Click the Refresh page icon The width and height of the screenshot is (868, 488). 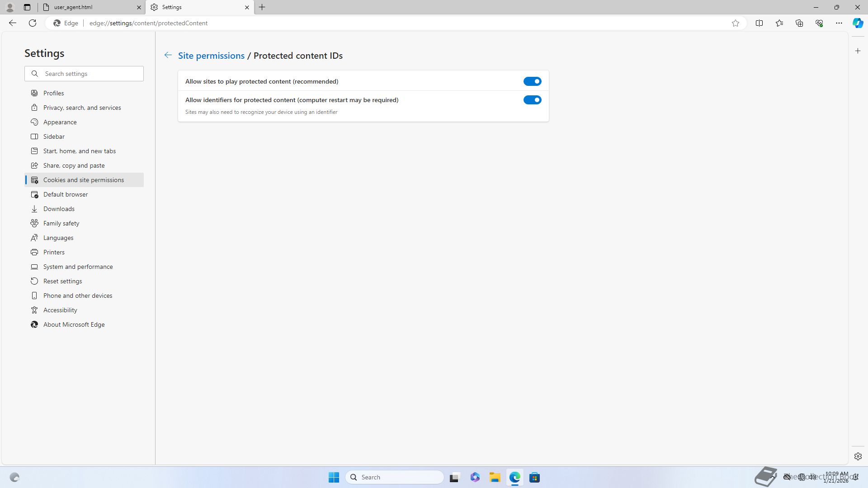click(33, 23)
